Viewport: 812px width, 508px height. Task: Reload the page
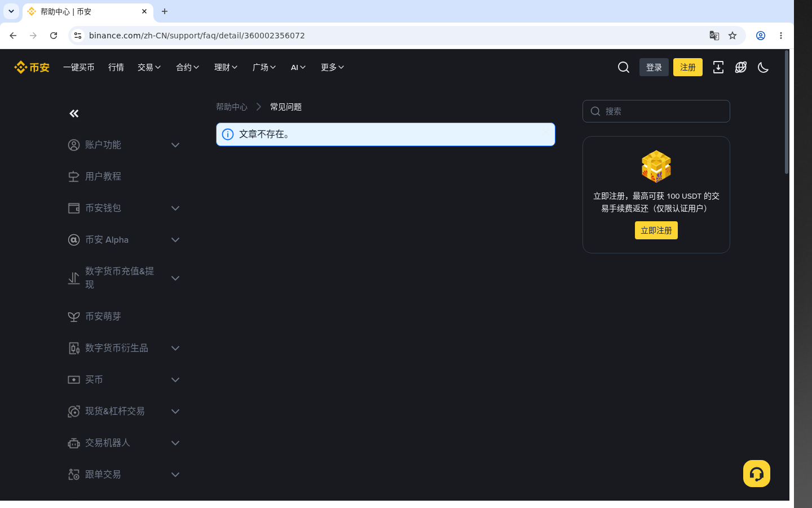click(x=54, y=36)
